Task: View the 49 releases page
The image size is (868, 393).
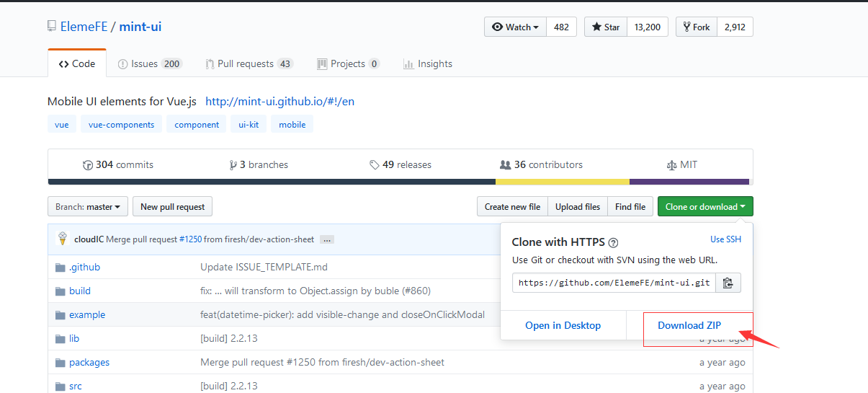Action: [x=401, y=164]
